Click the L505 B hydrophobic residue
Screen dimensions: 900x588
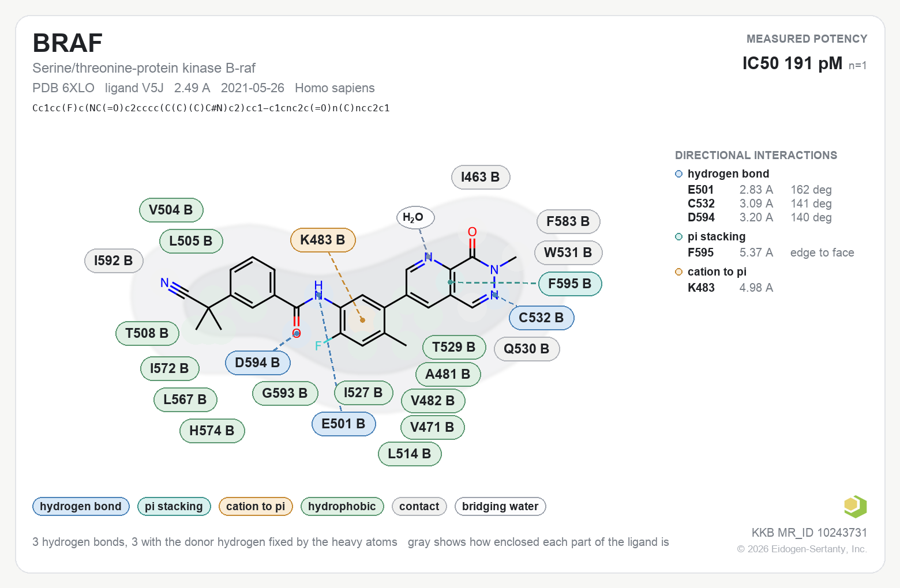click(x=191, y=241)
